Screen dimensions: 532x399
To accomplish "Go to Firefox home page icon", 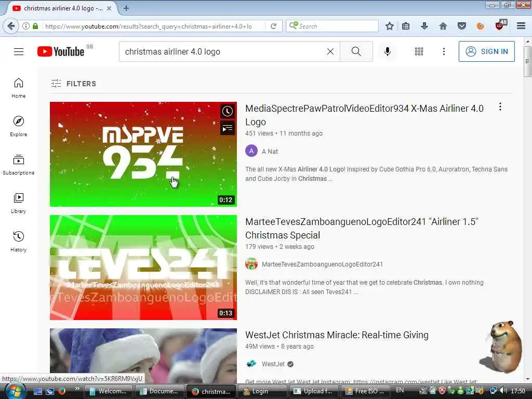I will coord(443,26).
